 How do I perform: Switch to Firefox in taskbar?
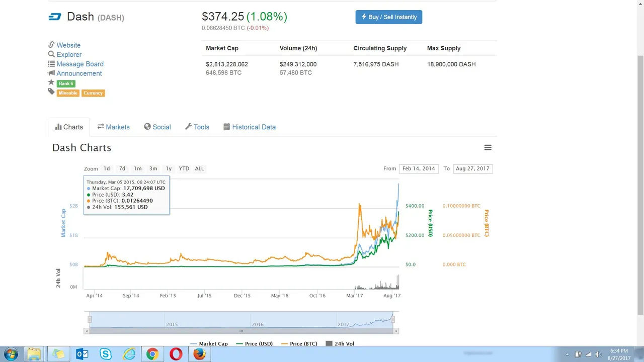click(199, 354)
